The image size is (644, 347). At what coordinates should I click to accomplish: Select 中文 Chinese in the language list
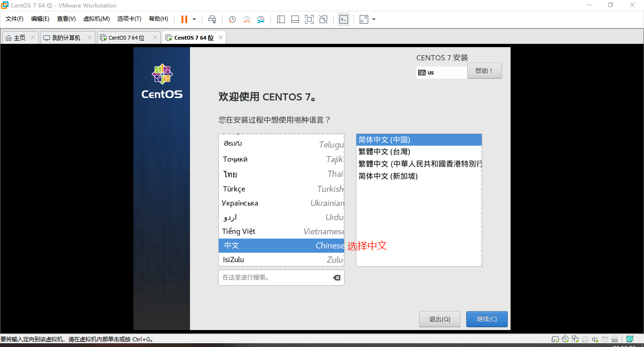coord(281,246)
